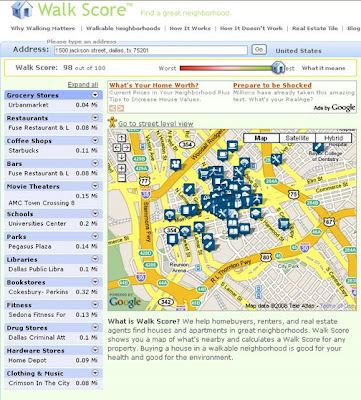Screen dimensions: 361x400
Task: Open Go to street level view link
Action: (x=156, y=124)
